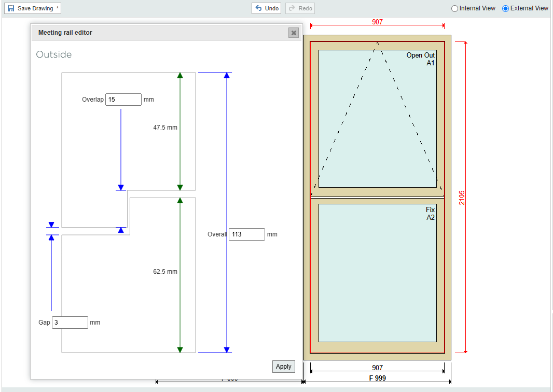Click the 62.5 mm dimension label
The width and height of the screenshot is (553, 392).
click(x=165, y=272)
